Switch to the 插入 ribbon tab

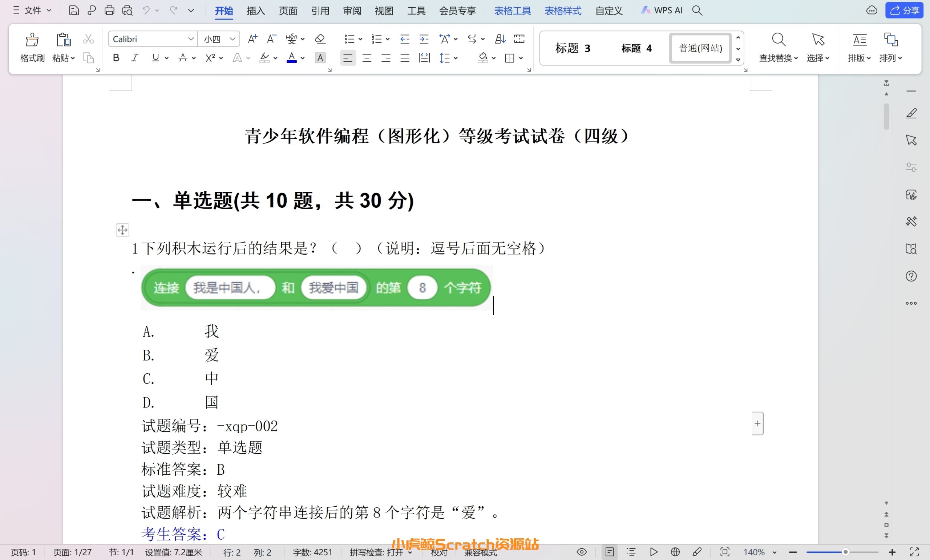coord(255,11)
